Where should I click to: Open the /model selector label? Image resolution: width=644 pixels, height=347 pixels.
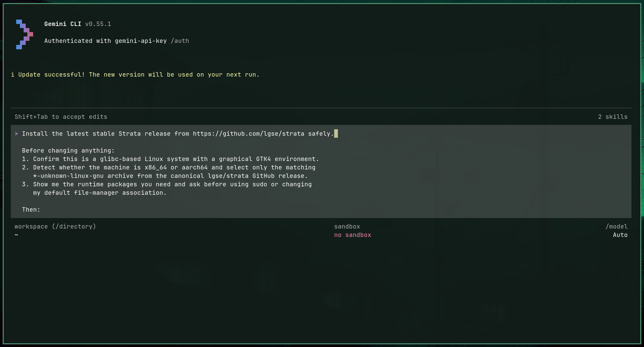616,226
